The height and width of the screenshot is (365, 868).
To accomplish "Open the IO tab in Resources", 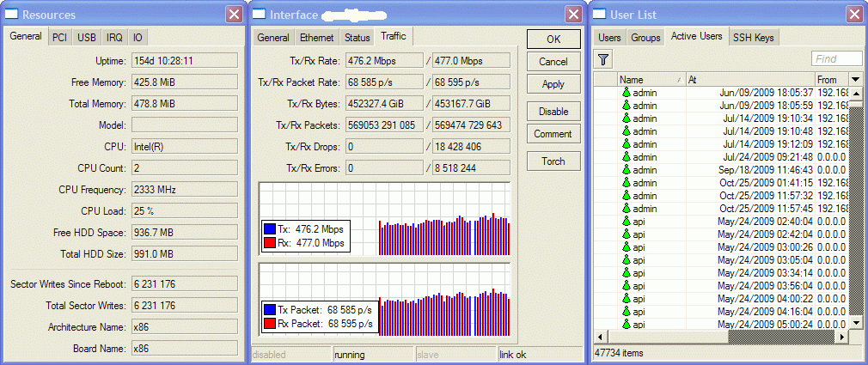I will pos(138,38).
